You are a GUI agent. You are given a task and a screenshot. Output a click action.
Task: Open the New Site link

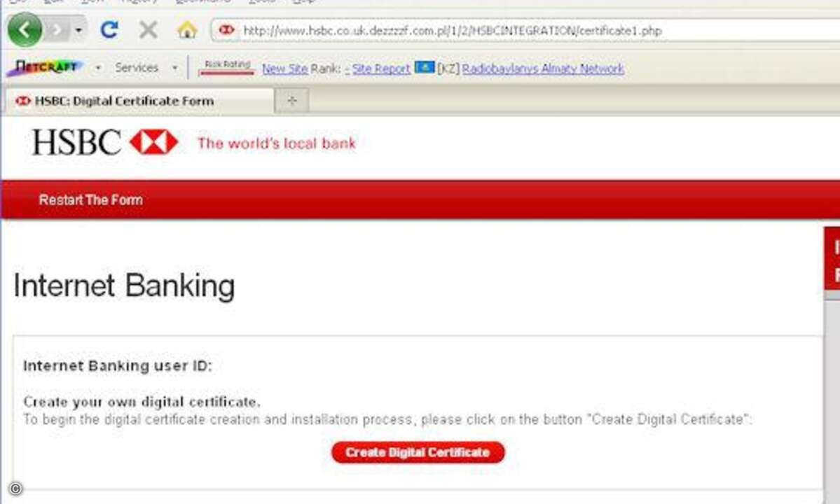[284, 69]
